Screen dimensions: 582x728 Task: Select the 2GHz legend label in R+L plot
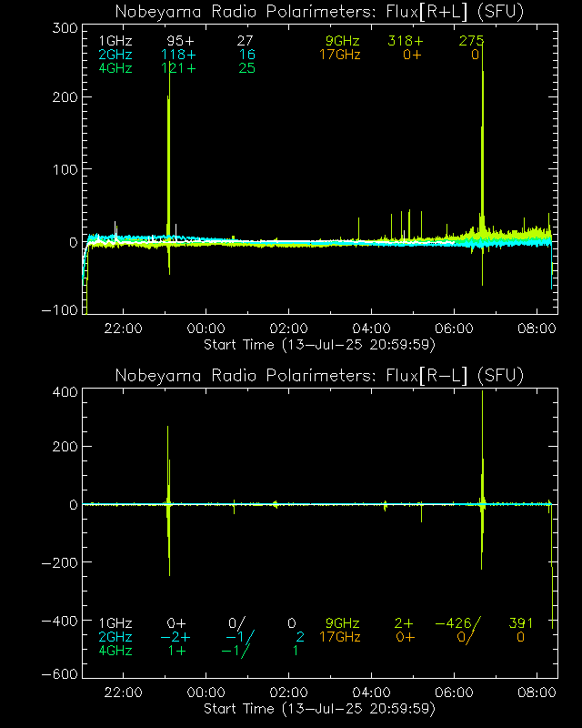(x=115, y=55)
